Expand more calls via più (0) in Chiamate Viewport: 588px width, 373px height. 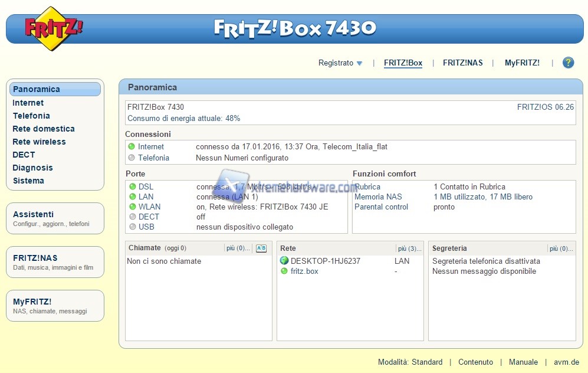[x=238, y=248]
